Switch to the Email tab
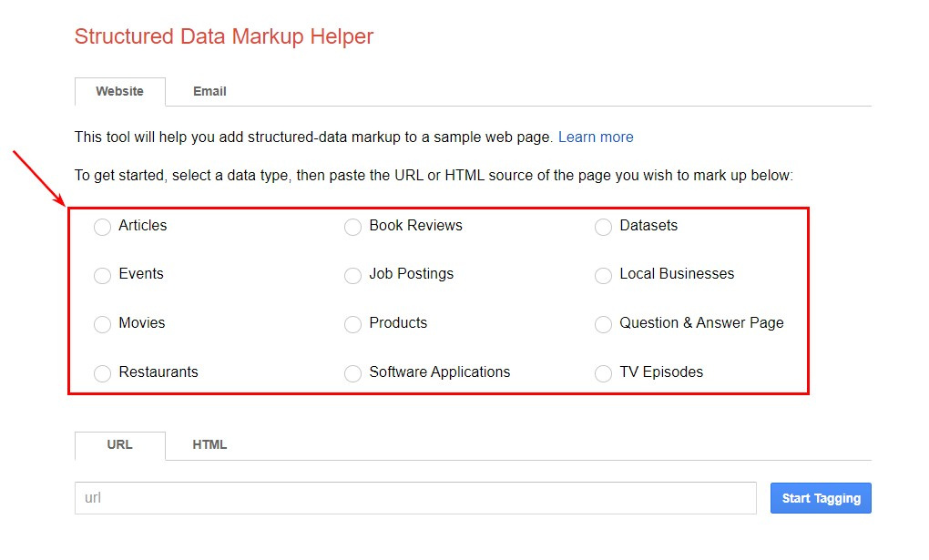This screenshot has width=929, height=560. 209,91
